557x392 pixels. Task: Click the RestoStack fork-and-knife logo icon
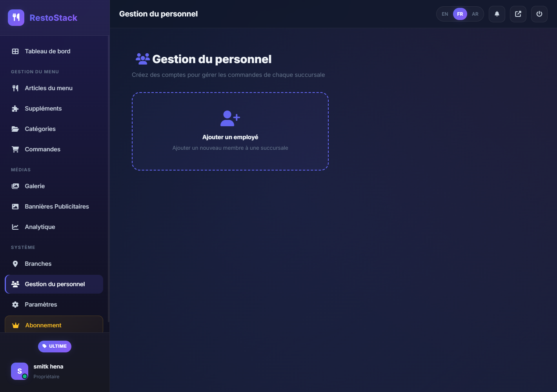[x=16, y=18]
